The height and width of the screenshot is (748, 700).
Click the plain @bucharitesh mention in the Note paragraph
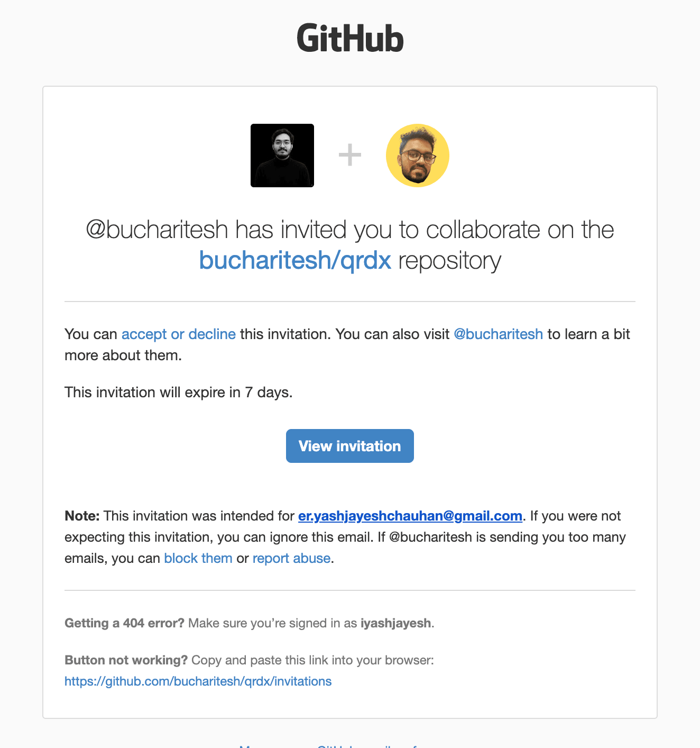[x=430, y=537]
